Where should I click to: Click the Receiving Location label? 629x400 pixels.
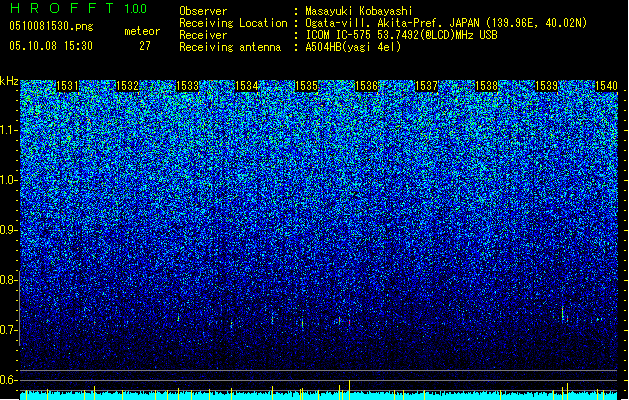tap(233, 23)
